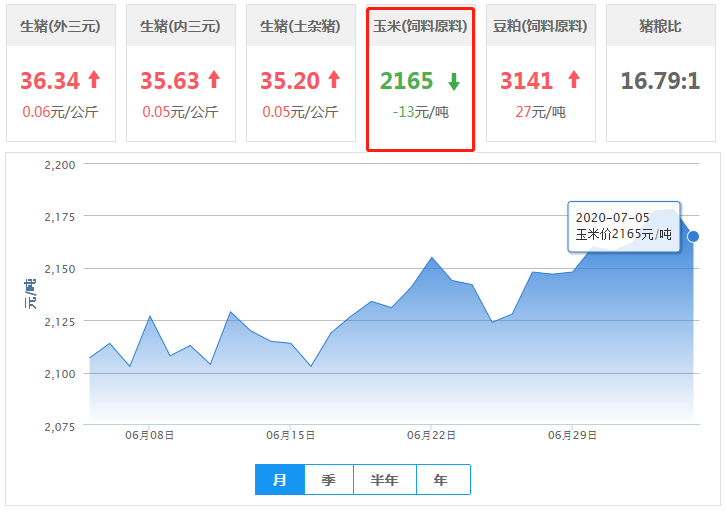This screenshot has height=512, width=726.
Task: Switch chart to 半年 (half-year) view
Action: point(384,480)
